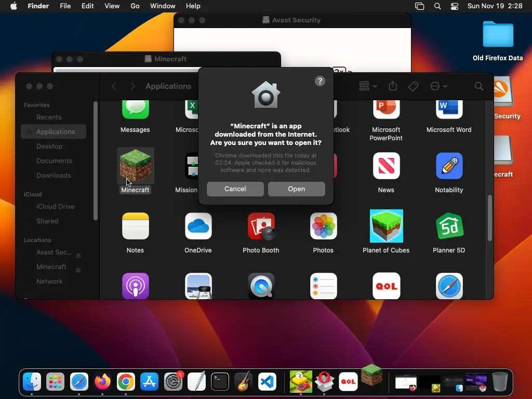Open iCloud Drive in sidebar
This screenshot has height=399, width=532.
coord(55,206)
